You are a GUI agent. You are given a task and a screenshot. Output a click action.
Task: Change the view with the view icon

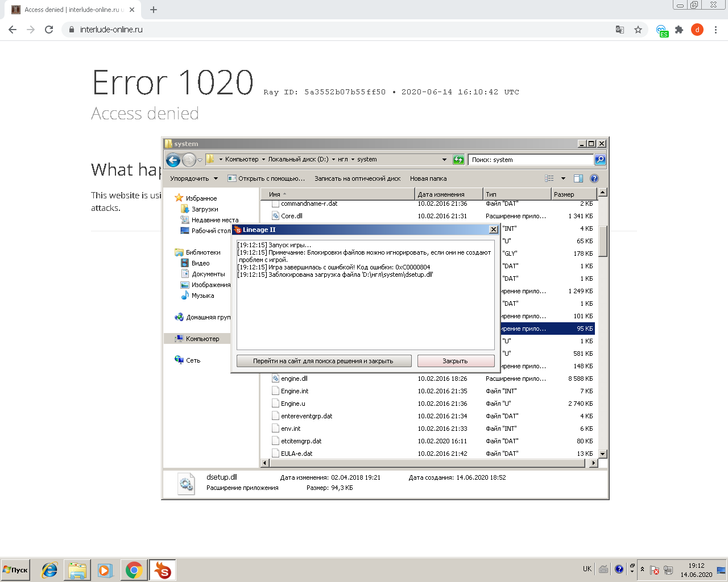[549, 178]
